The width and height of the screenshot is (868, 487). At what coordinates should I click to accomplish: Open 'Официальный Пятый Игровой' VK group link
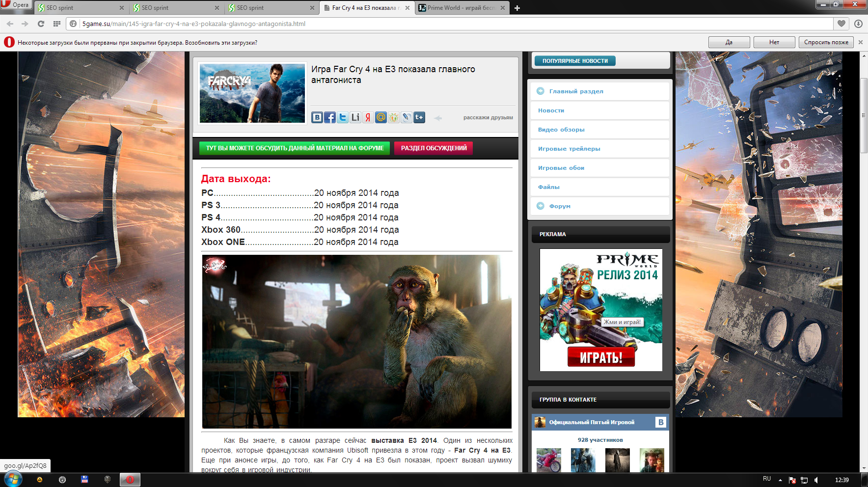pos(592,422)
